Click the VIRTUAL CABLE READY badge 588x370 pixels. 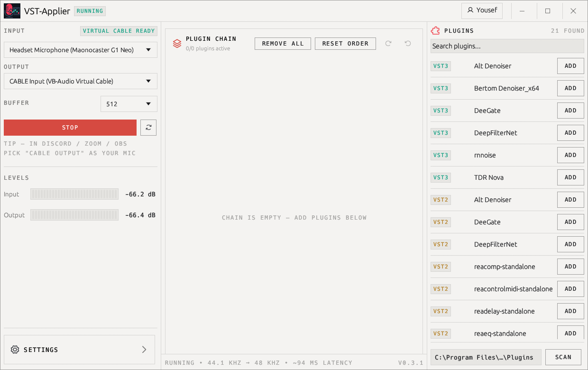coord(119,31)
